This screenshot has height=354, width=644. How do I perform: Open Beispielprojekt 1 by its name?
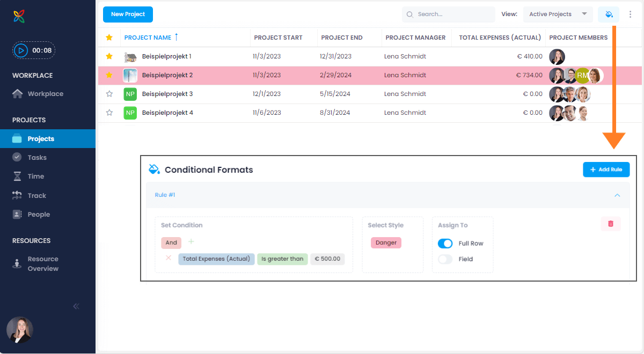pyautogui.click(x=166, y=56)
